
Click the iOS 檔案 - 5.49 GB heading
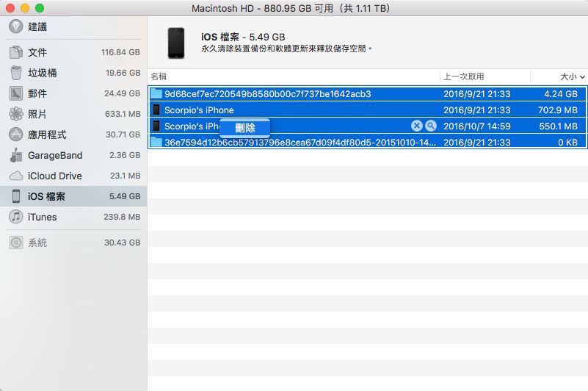243,37
